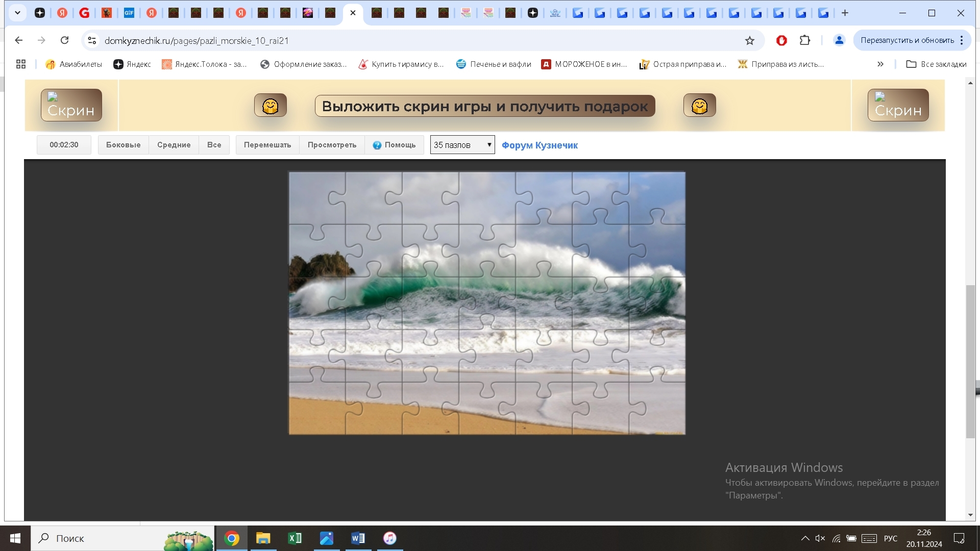Click the right Скрин image button
Image resolution: width=980 pixels, height=551 pixels.
(898, 105)
